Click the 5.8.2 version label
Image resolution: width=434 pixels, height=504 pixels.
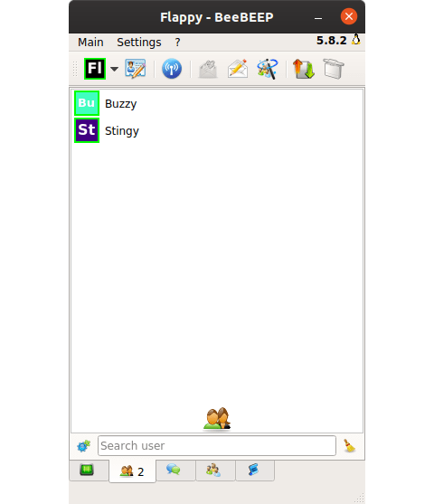pyautogui.click(x=332, y=41)
